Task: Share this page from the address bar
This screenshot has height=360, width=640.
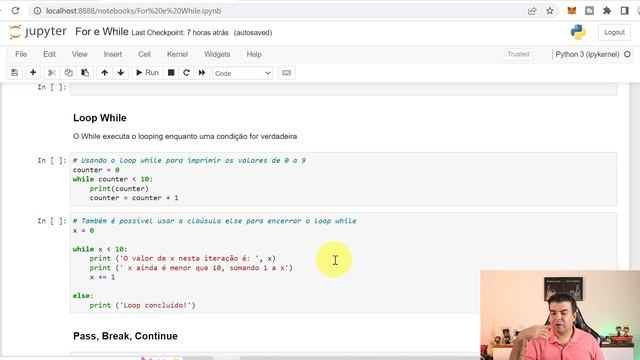Action: [x=532, y=11]
